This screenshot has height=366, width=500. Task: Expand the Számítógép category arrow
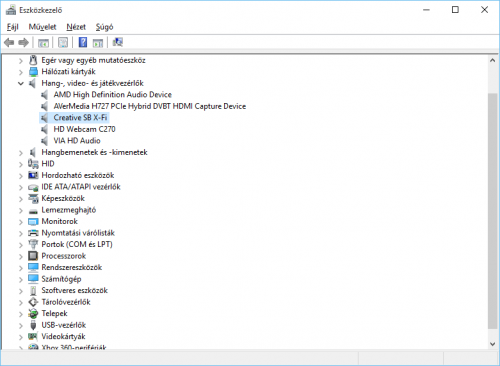pos(21,279)
